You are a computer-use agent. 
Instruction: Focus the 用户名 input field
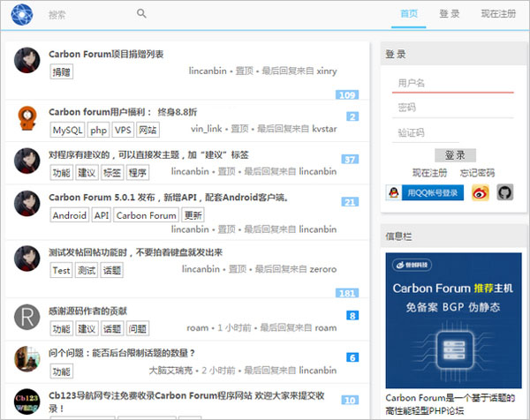click(x=452, y=83)
